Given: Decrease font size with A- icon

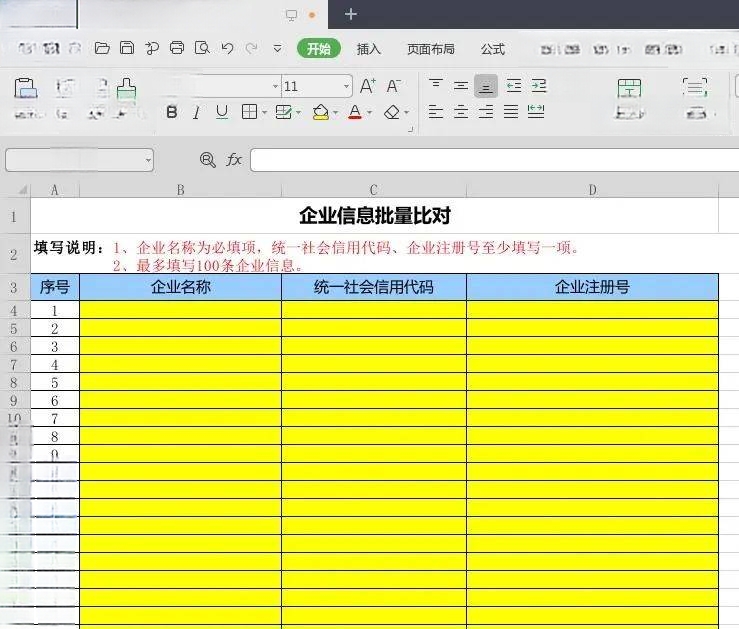Looking at the screenshot, I should [393, 86].
